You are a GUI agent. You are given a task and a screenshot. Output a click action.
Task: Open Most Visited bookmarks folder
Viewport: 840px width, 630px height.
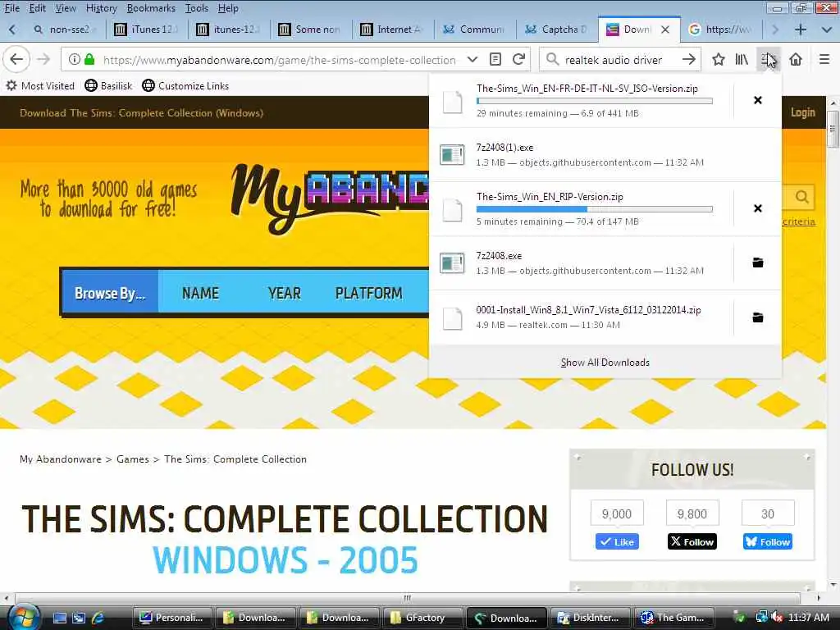[40, 85]
